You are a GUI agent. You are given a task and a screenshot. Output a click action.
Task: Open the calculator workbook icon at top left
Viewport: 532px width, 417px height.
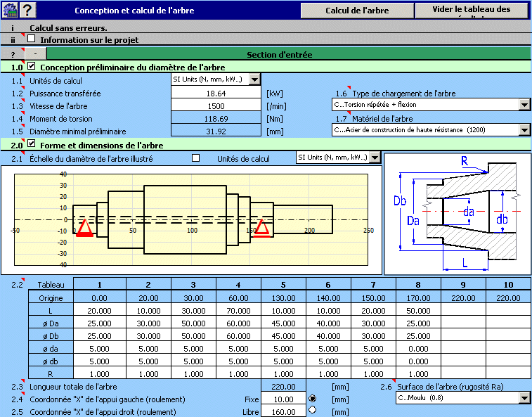click(10, 10)
